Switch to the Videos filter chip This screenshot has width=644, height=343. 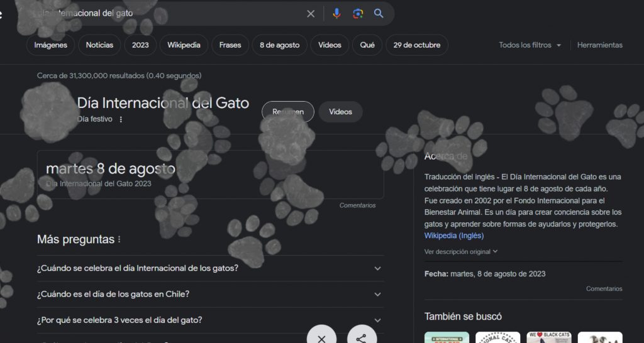click(x=330, y=45)
